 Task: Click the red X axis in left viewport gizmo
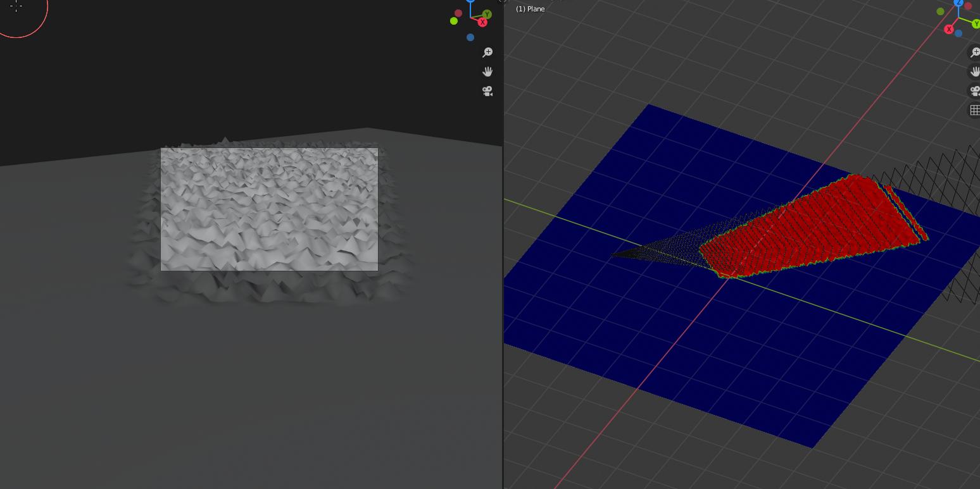482,22
